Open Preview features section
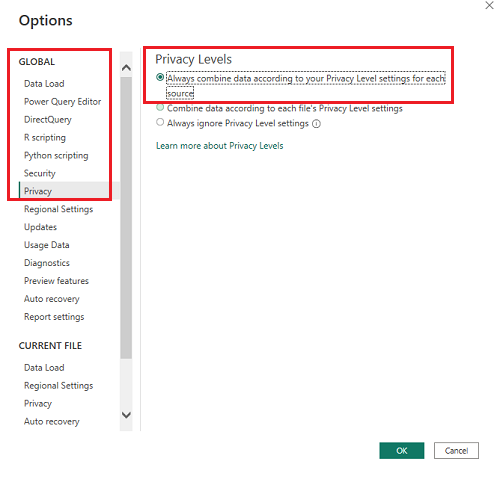The height and width of the screenshot is (479, 500). tap(56, 281)
